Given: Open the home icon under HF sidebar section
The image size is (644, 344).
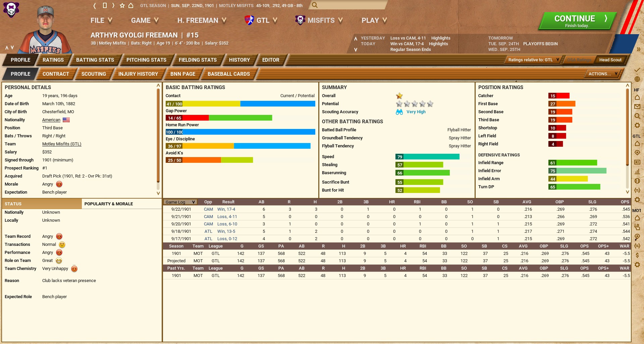Looking at the screenshot, I should click(637, 97).
